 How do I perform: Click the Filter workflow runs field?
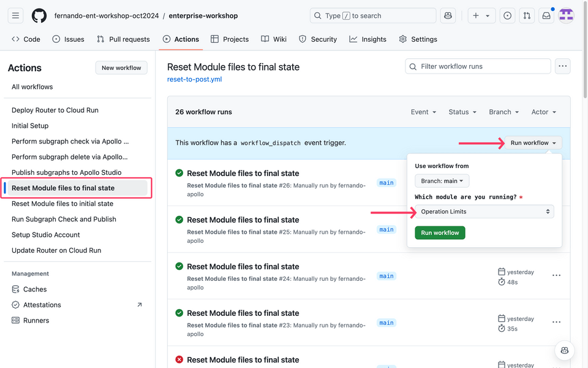(478, 66)
